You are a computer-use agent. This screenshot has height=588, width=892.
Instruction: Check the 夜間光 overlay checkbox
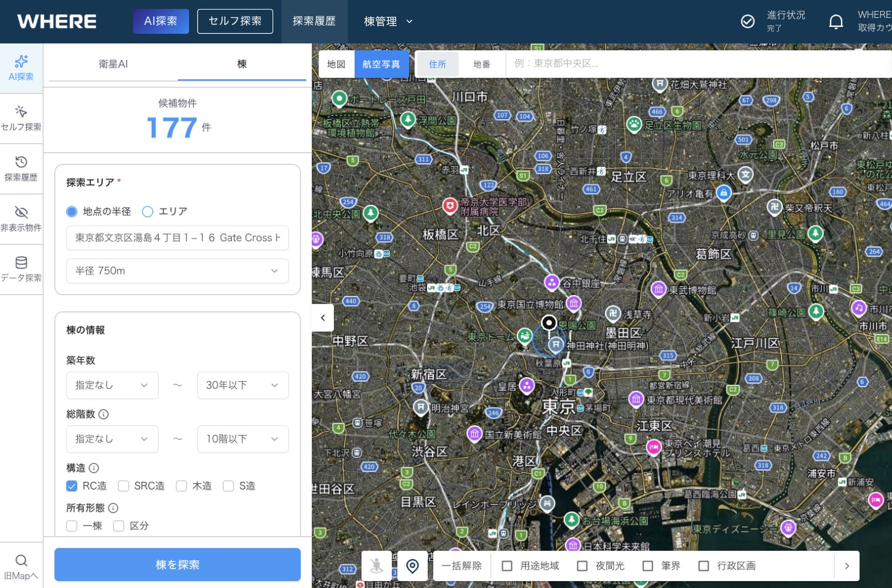click(582, 566)
